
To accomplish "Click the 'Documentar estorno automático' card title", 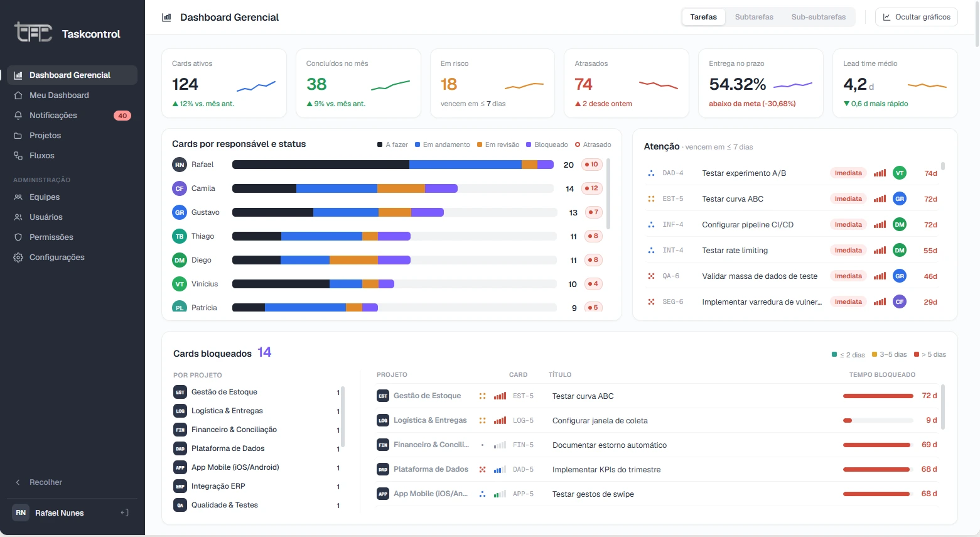I will (x=610, y=445).
